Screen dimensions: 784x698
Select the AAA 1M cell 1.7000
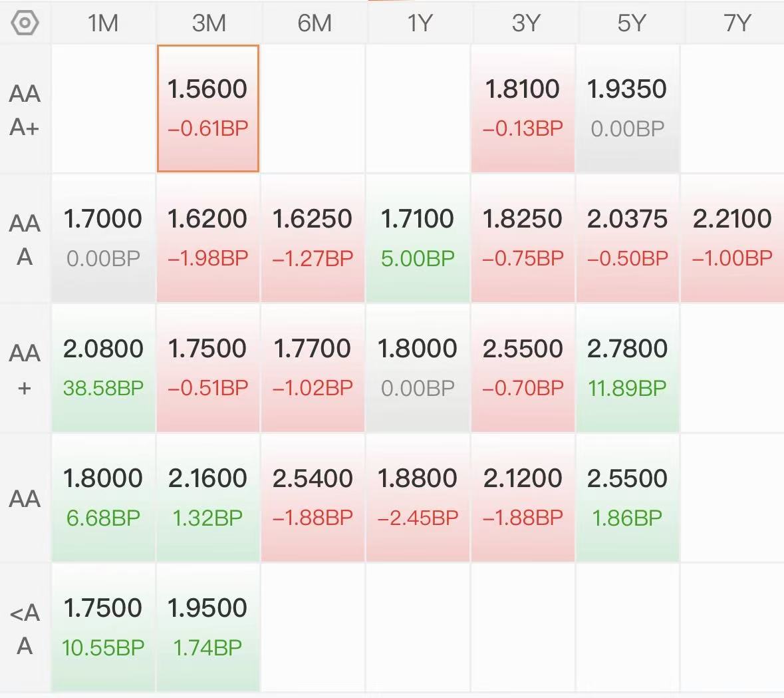point(103,238)
